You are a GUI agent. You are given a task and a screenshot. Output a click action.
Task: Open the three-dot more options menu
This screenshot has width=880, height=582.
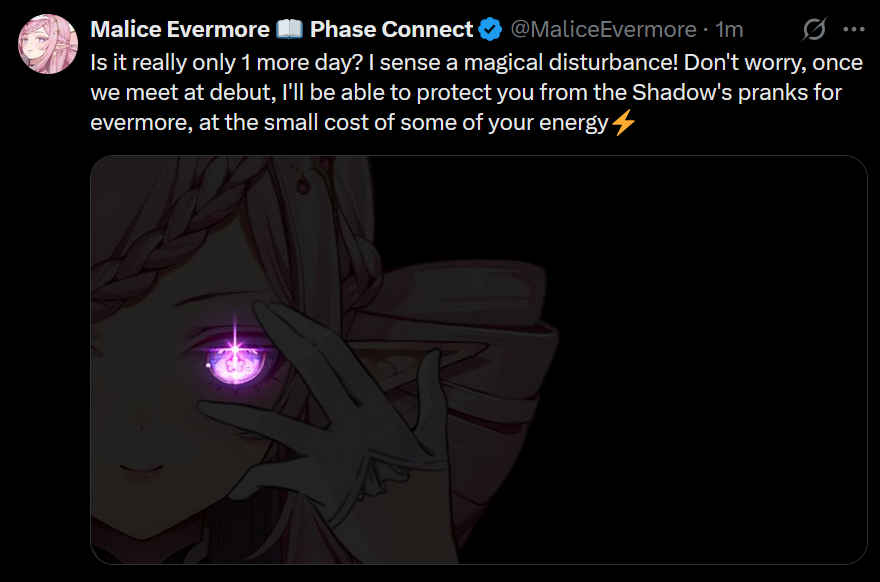tap(854, 29)
